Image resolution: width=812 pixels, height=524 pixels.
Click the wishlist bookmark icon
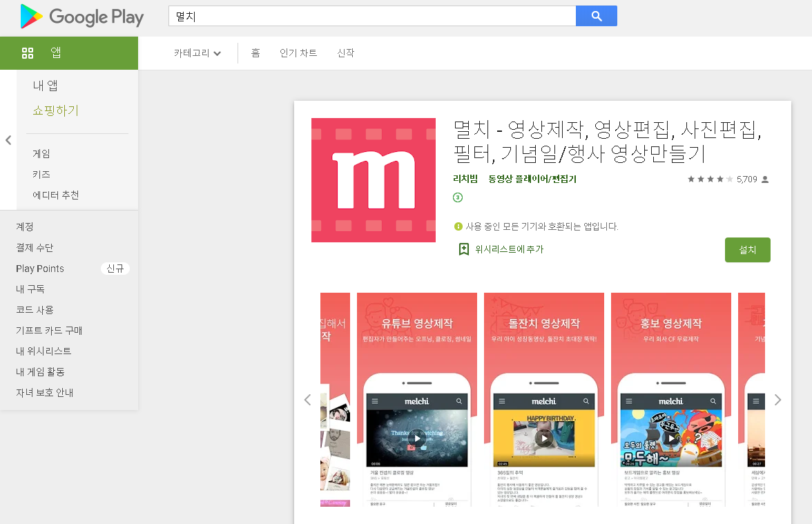[464, 249]
